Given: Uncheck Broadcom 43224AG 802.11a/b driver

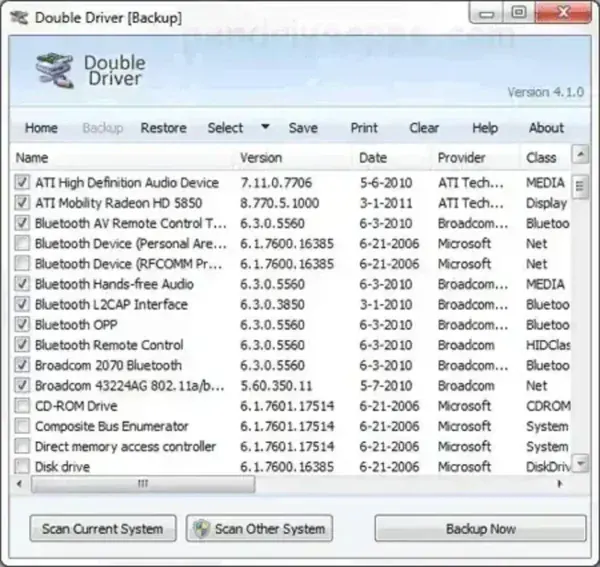Looking at the screenshot, I should [22, 385].
